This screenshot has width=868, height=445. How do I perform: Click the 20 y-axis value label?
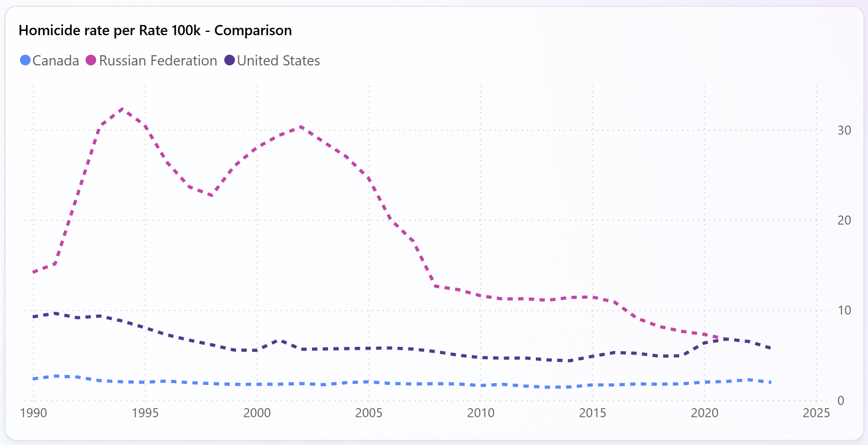pos(844,220)
